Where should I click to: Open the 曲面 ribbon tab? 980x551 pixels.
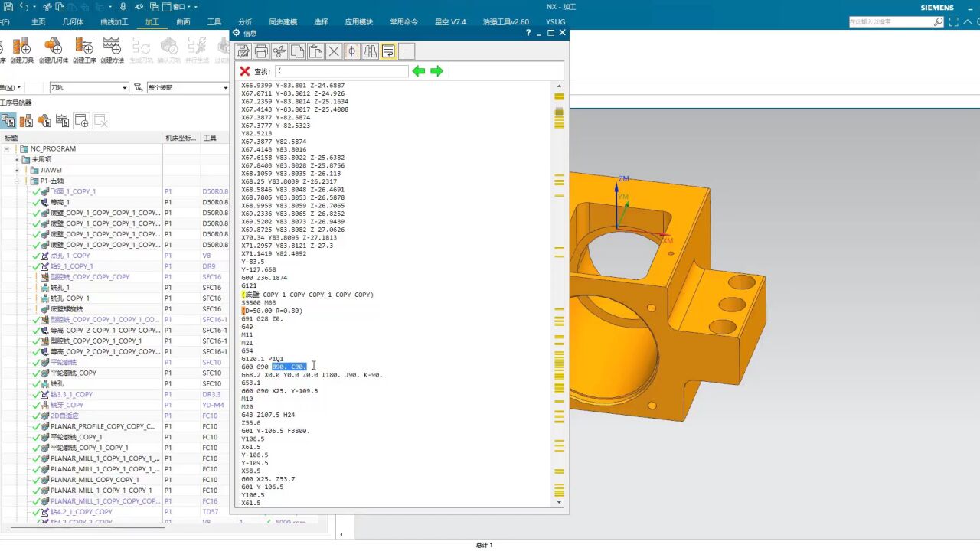click(x=183, y=22)
